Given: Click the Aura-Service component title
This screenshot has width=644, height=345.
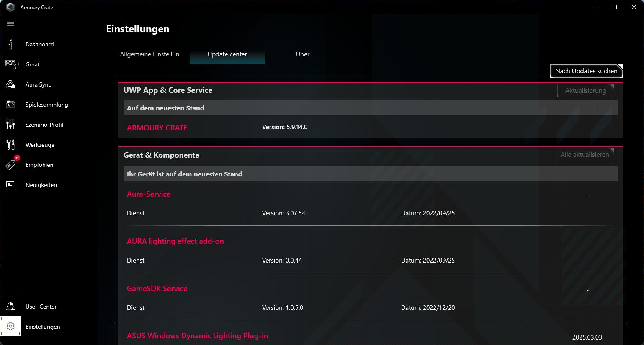Looking at the screenshot, I should click(149, 194).
